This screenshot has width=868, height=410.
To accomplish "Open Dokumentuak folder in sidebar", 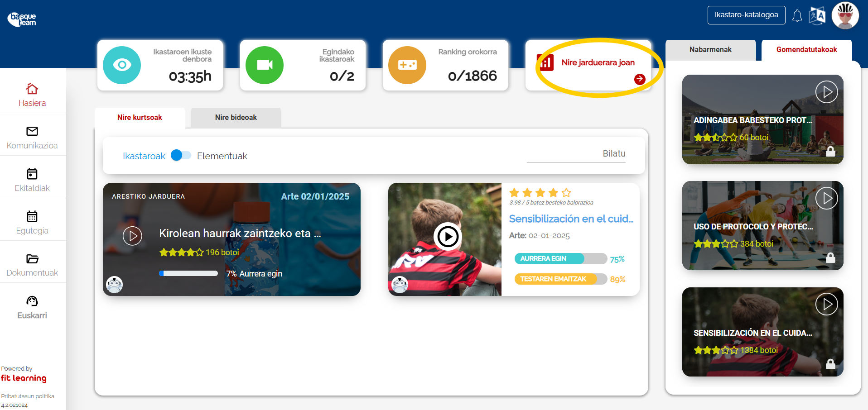I will (32, 259).
